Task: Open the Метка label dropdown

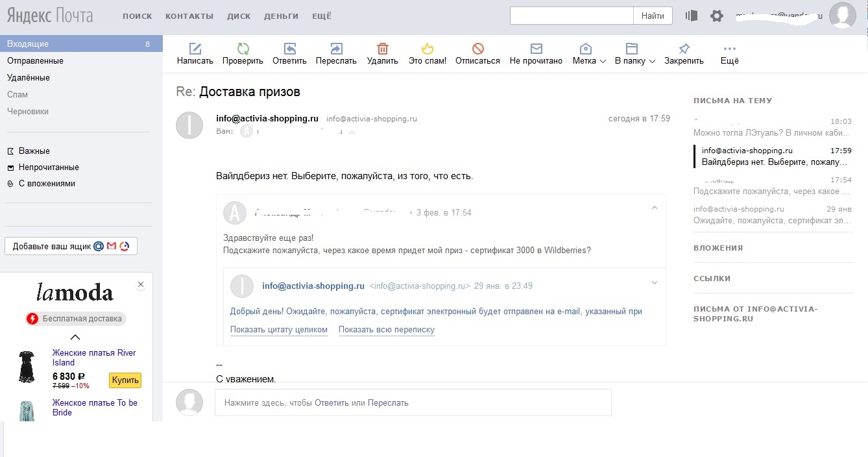Action: [589, 60]
